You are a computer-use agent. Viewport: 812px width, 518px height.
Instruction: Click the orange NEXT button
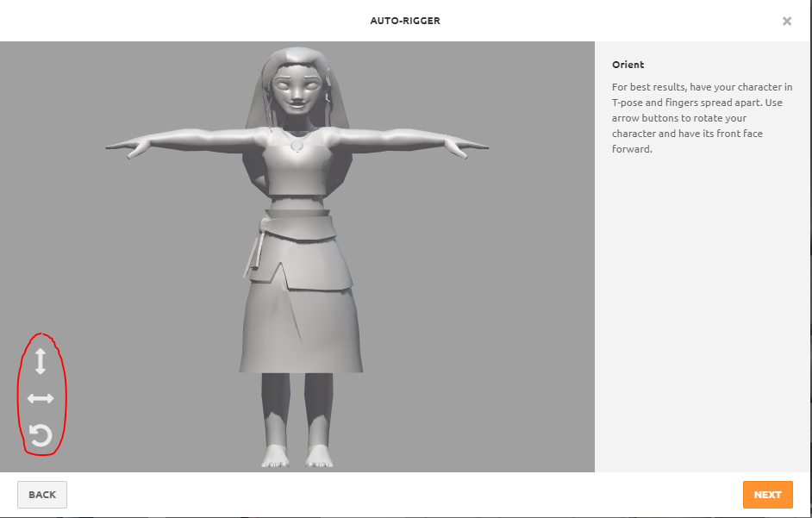pyautogui.click(x=767, y=495)
